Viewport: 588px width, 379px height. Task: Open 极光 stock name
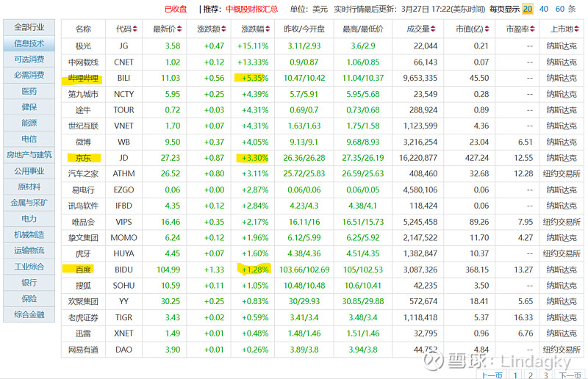coord(83,46)
